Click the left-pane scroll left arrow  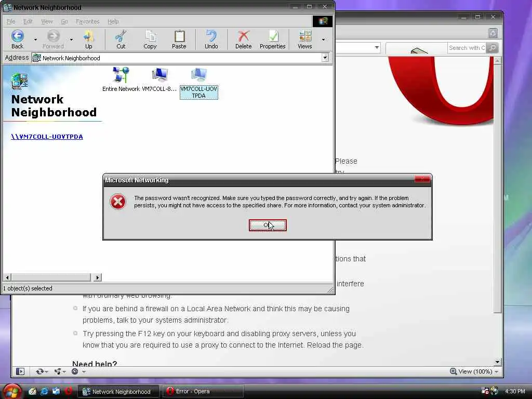(x=7, y=277)
